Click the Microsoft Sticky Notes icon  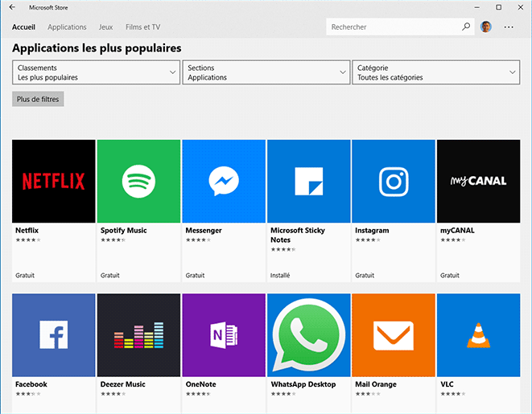(308, 181)
